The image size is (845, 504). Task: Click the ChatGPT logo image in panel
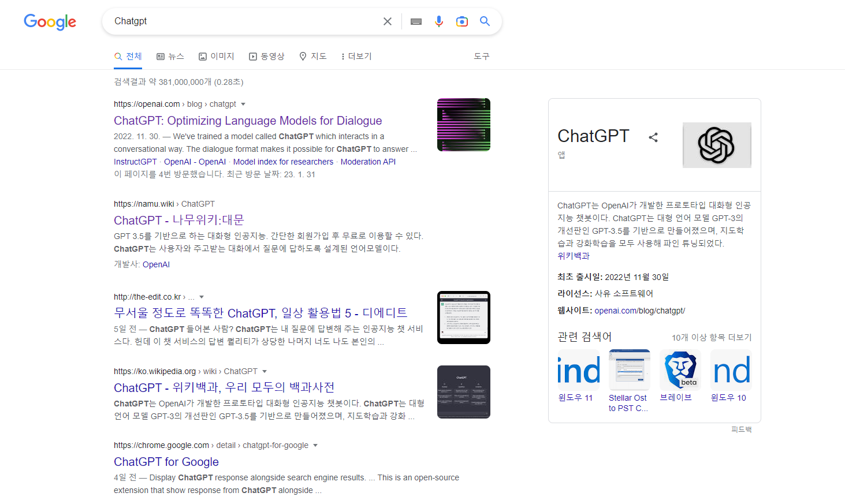point(717,145)
